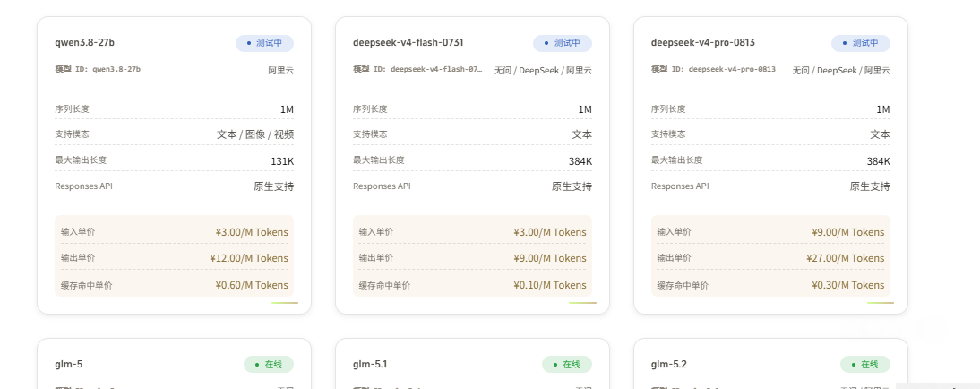
Task: Click '原生支持' on deepseek-v4-flash-0731 card
Action: pyautogui.click(x=572, y=186)
